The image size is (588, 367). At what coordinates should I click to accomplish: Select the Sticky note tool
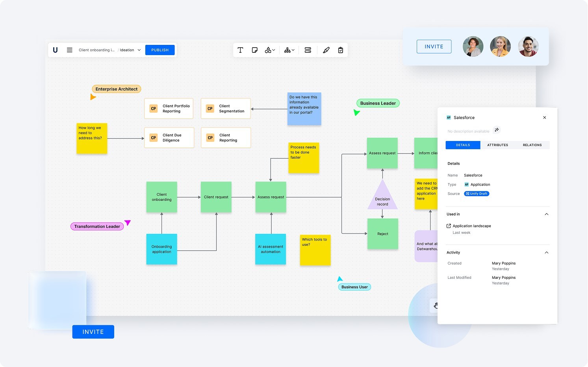[255, 50]
